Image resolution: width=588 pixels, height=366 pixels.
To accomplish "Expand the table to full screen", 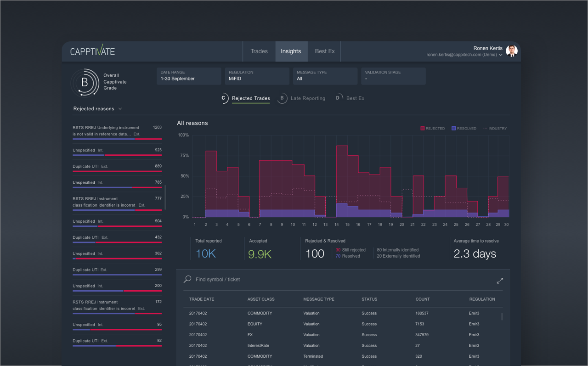I will point(500,281).
